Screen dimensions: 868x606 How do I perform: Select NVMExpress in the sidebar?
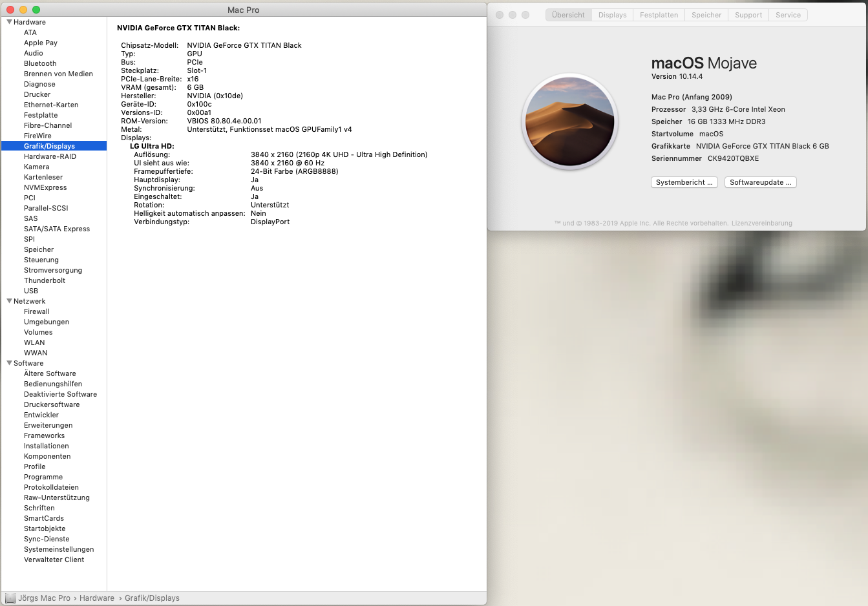(x=45, y=187)
